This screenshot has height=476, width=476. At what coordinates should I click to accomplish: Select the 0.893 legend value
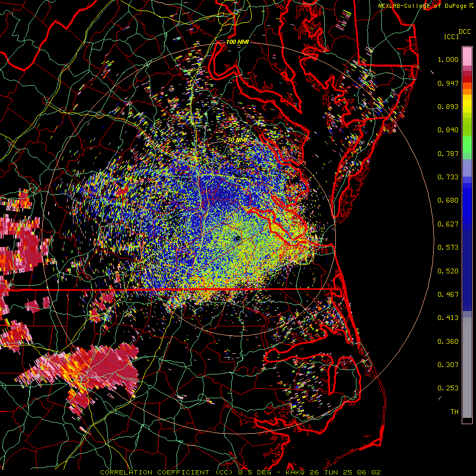point(448,106)
